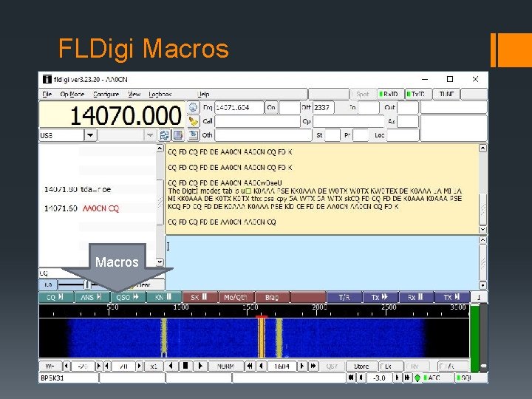Image resolution: width=532 pixels, height=399 pixels.
Task: Click right arrow of the first waterfall level field
Action: pyautogui.click(x=99, y=366)
